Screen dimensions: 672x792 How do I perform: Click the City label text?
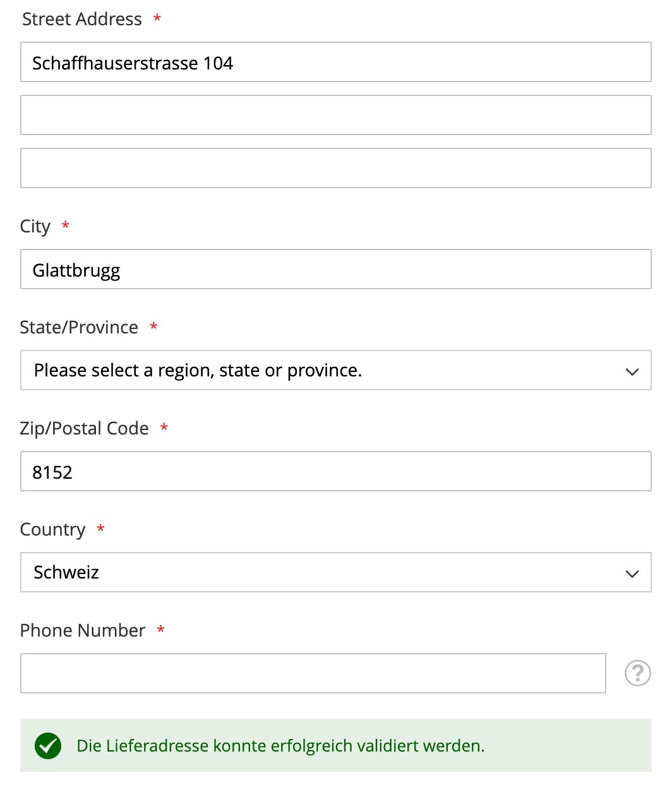coord(35,227)
